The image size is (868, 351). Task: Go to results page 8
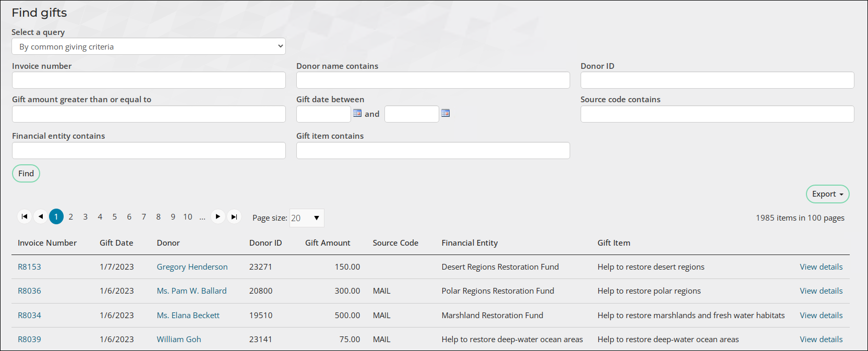(159, 216)
